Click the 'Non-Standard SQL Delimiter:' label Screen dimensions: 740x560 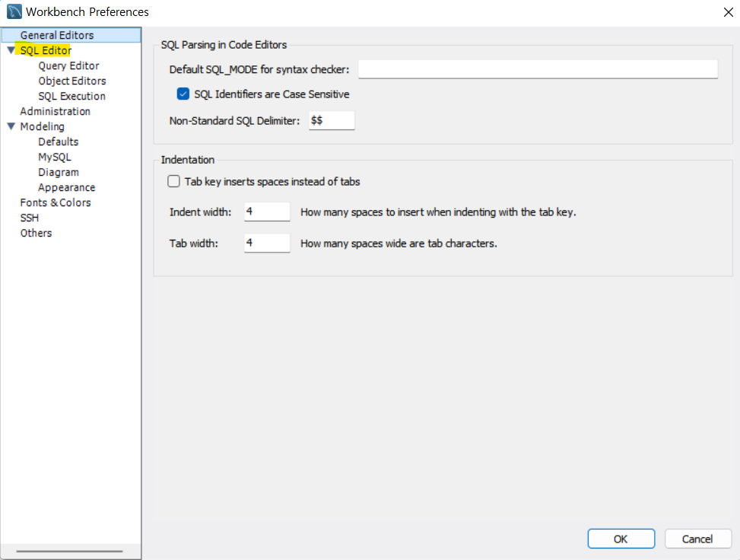[x=234, y=121]
